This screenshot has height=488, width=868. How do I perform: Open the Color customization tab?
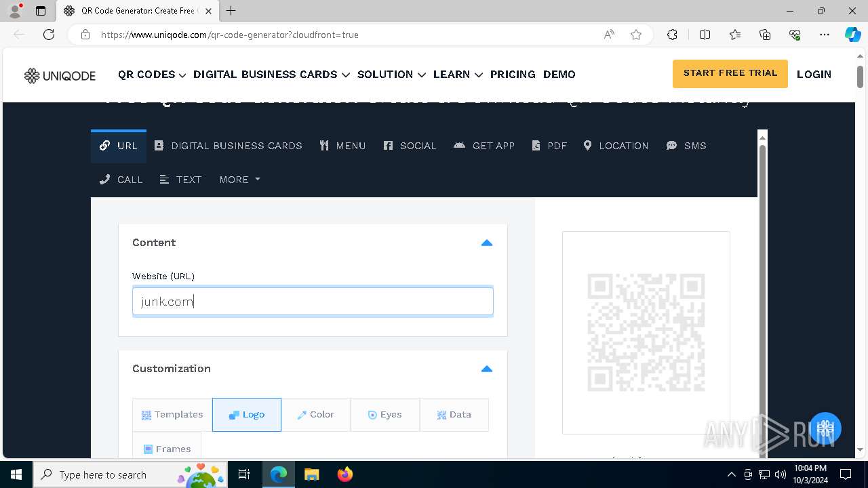(x=316, y=415)
